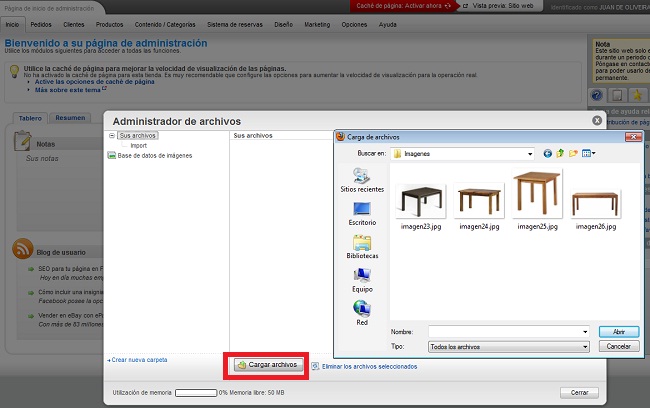Open the Tipo file type dropdown
Screen dimensions: 650x408
509,347
